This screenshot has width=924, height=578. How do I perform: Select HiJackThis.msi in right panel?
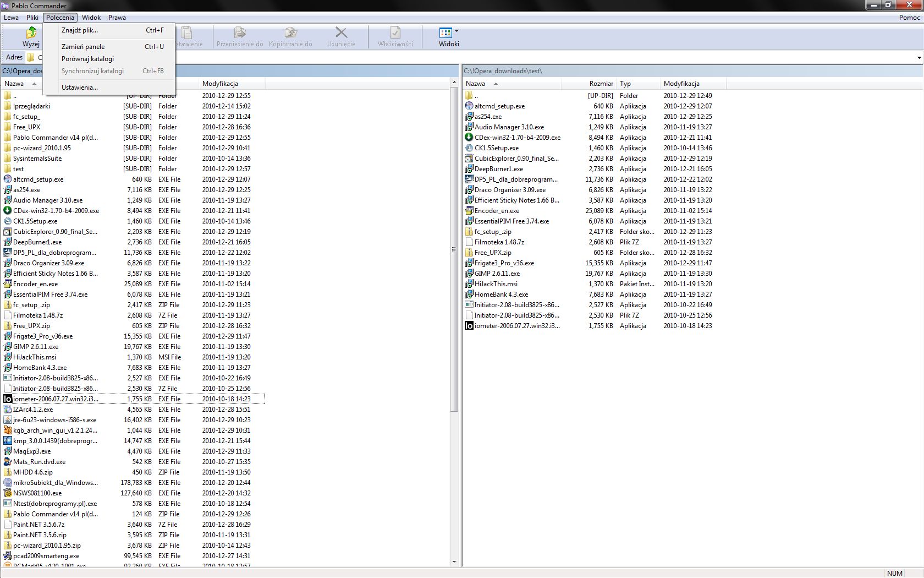[x=496, y=284]
